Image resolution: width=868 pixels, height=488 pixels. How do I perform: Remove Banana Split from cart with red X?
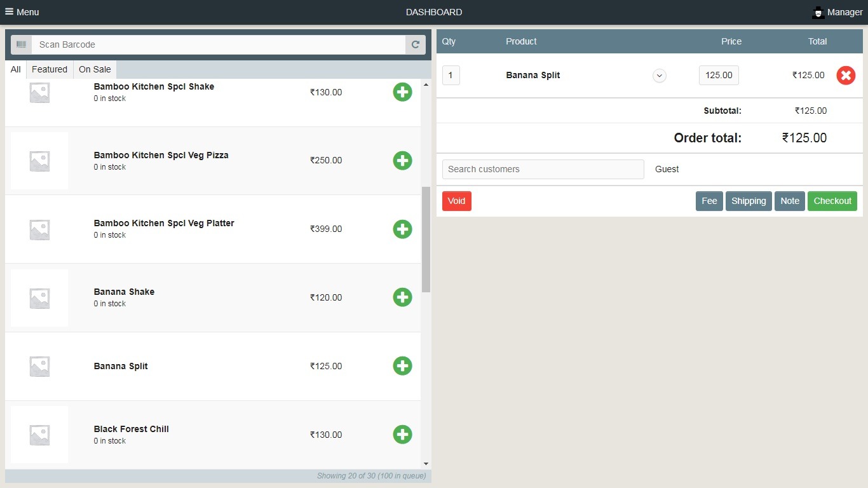tap(846, 76)
